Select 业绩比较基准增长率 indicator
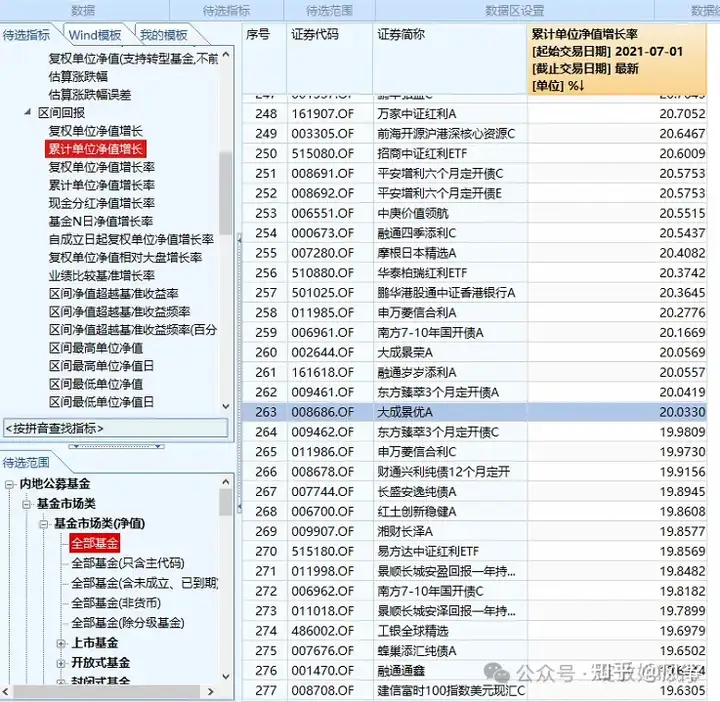720x702 pixels. point(102,275)
